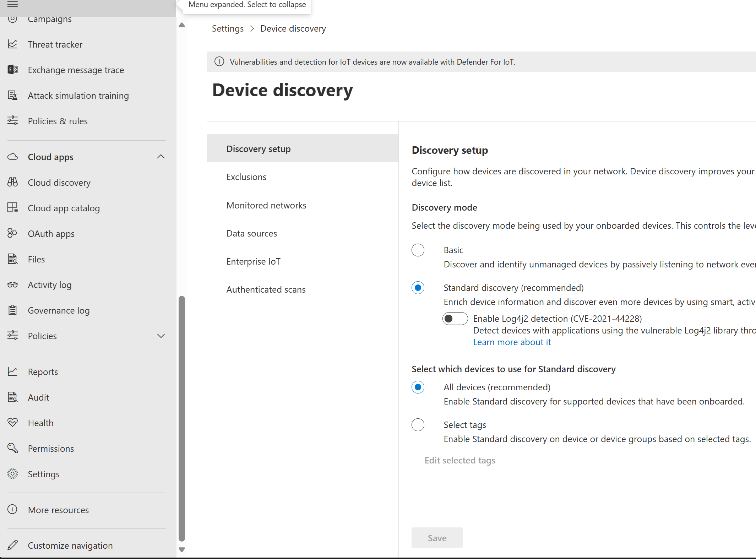Image resolution: width=756 pixels, height=559 pixels.
Task: Open Activity log from sidebar
Action: coord(49,284)
